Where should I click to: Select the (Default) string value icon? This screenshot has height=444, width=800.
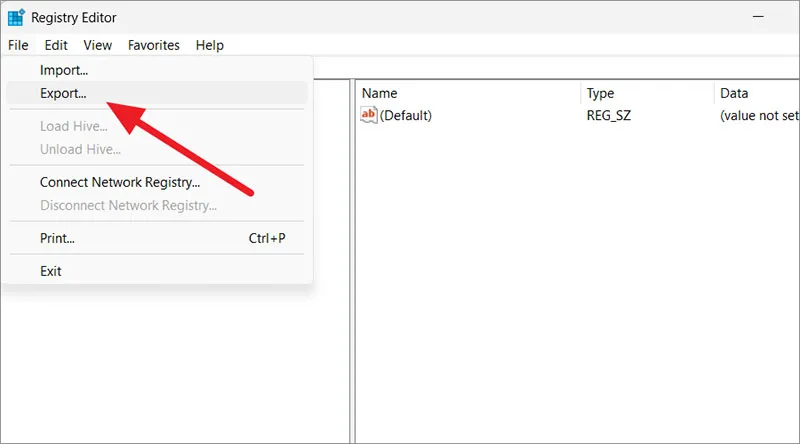(368, 115)
